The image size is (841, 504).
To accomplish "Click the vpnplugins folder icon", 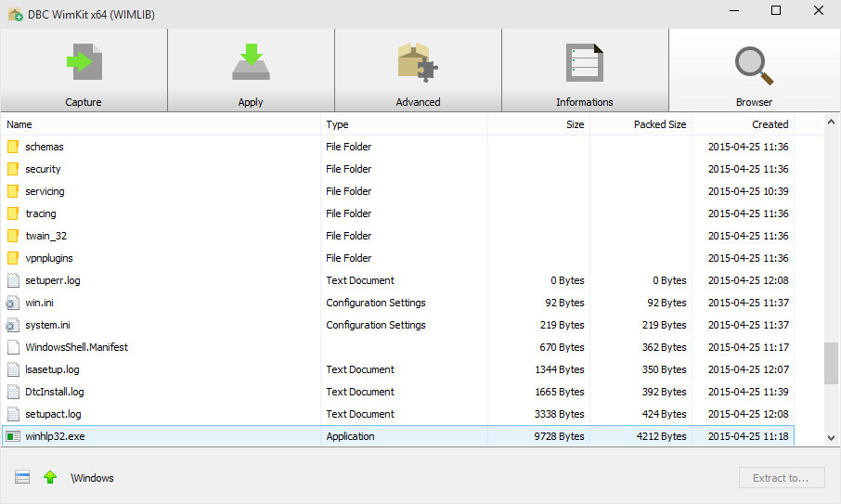I will [x=13, y=258].
